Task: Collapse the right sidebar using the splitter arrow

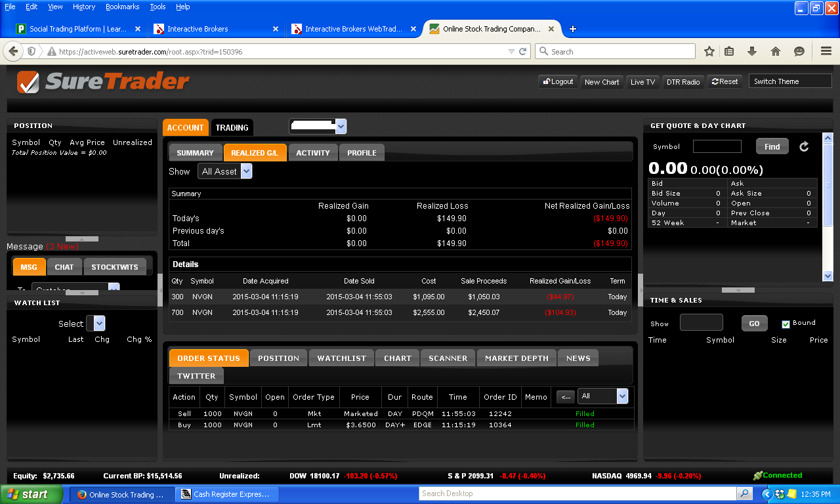Action: [641, 290]
